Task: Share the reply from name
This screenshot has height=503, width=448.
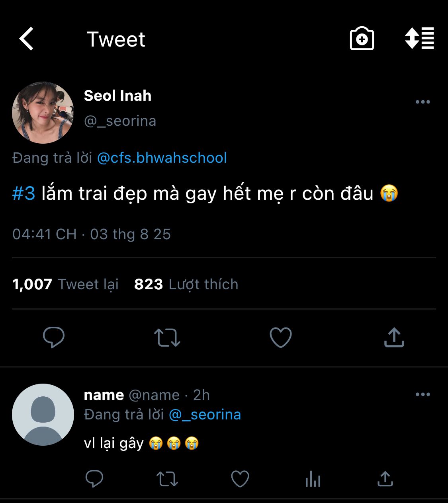Action: click(x=385, y=479)
